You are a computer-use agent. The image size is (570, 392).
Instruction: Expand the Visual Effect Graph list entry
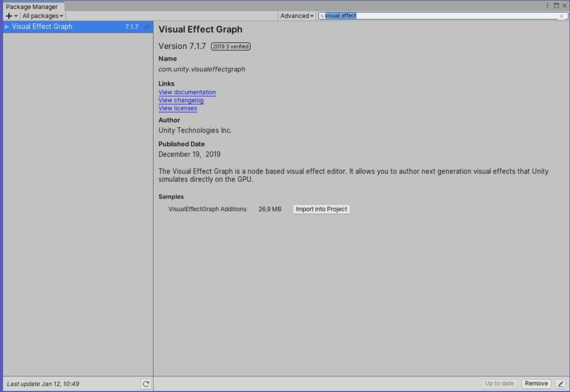6,26
